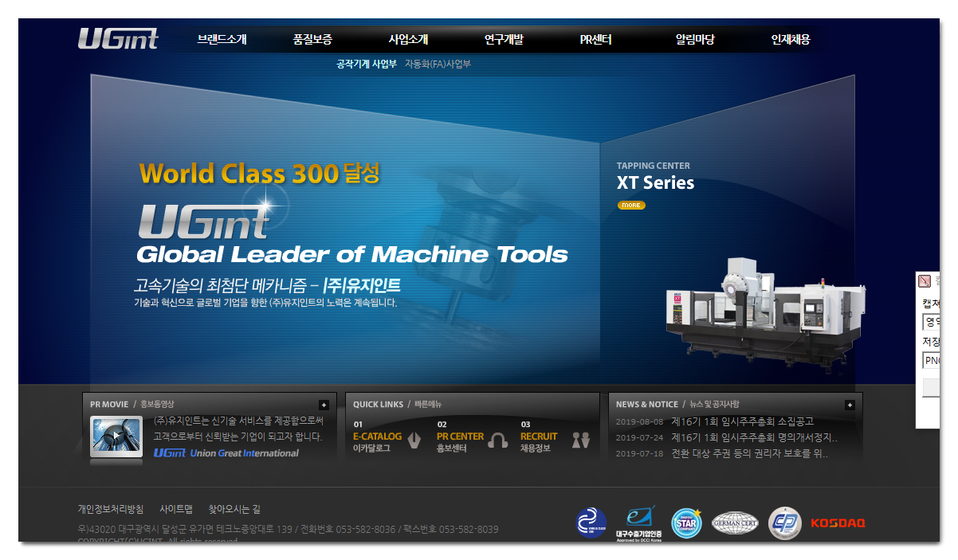Click the yellow MORE button under XT Series

pyautogui.click(x=631, y=206)
